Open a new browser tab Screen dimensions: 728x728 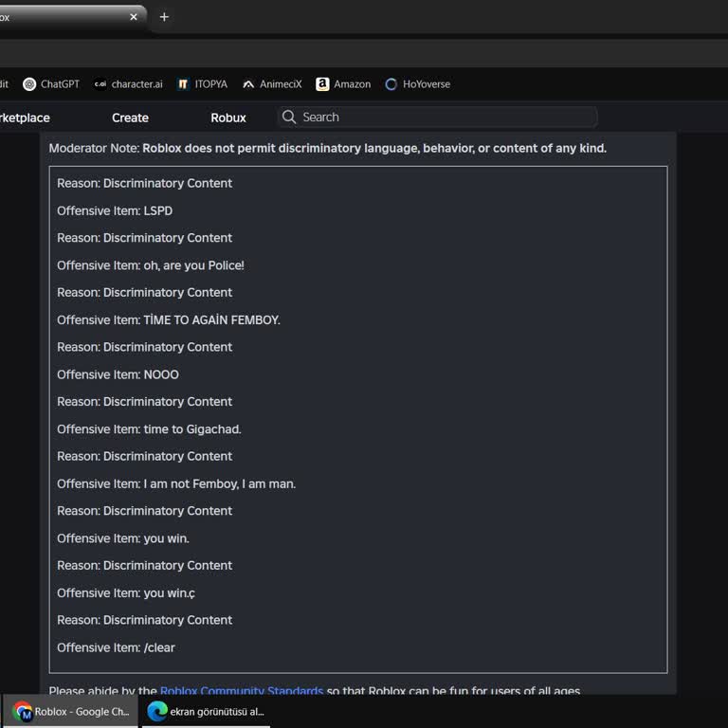point(164,17)
